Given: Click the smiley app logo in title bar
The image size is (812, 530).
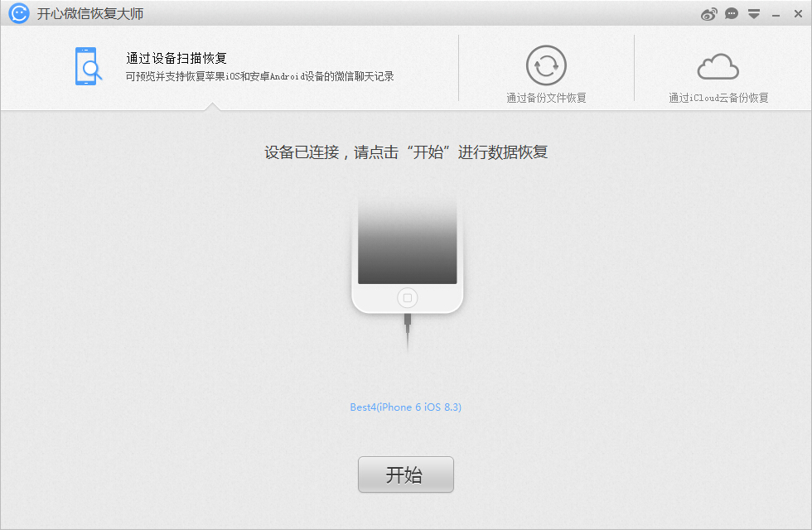Looking at the screenshot, I should pos(20,13).
